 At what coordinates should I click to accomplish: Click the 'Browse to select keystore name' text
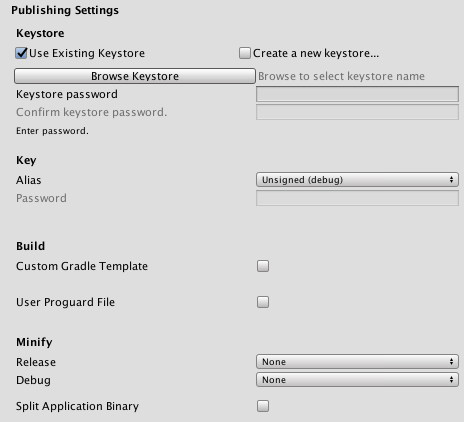(341, 76)
